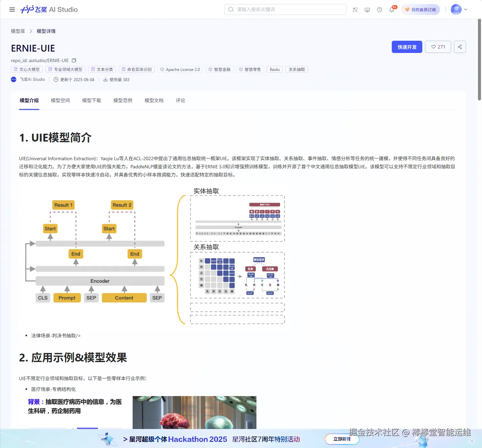Select the 关系抽取 tag
Viewport: 482px width, 448px height.
tap(297, 69)
